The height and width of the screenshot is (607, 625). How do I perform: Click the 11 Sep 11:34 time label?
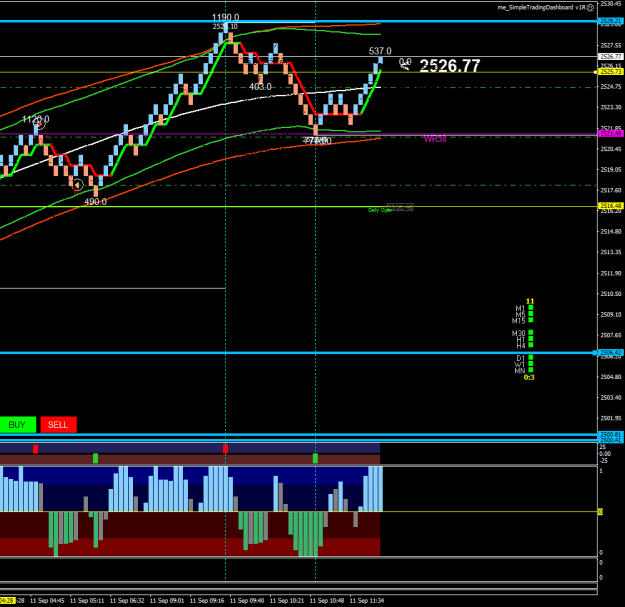pos(367,601)
